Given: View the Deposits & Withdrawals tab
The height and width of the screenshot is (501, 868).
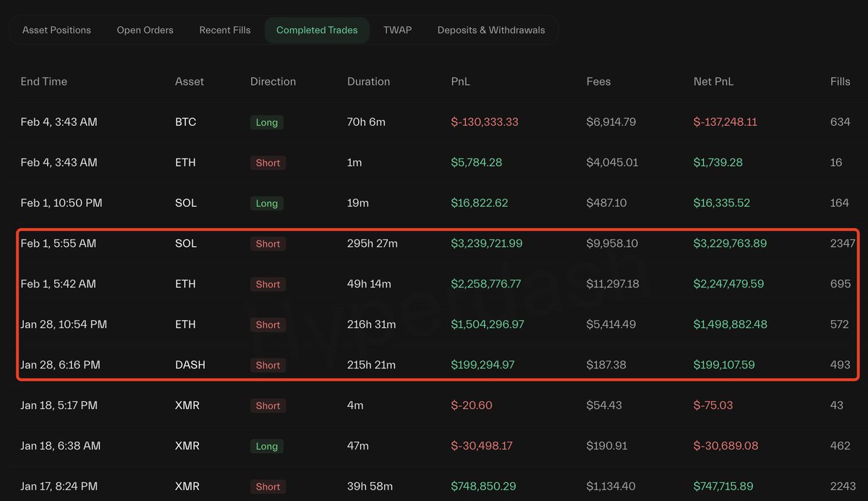Looking at the screenshot, I should point(491,30).
